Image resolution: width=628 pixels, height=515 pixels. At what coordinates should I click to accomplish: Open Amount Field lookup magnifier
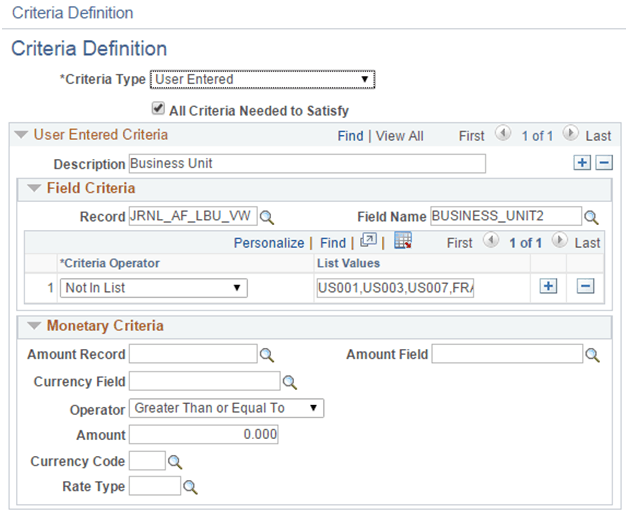click(x=592, y=355)
